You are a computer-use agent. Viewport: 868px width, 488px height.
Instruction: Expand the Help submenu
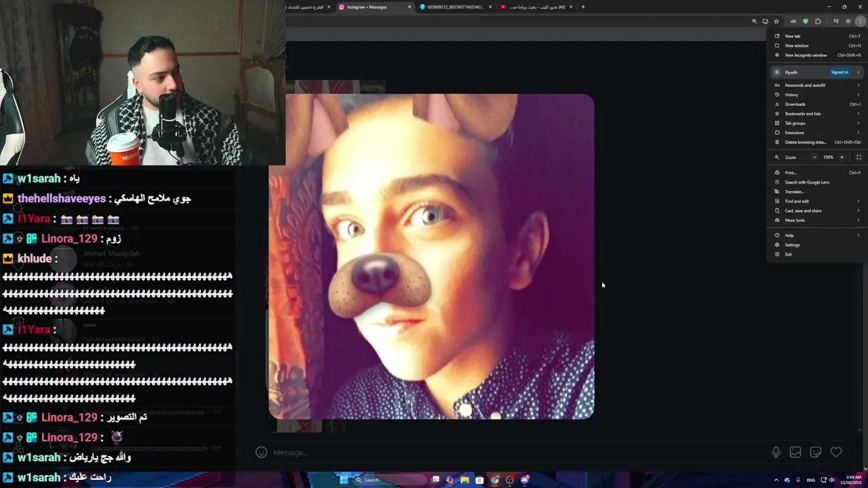[817, 235]
